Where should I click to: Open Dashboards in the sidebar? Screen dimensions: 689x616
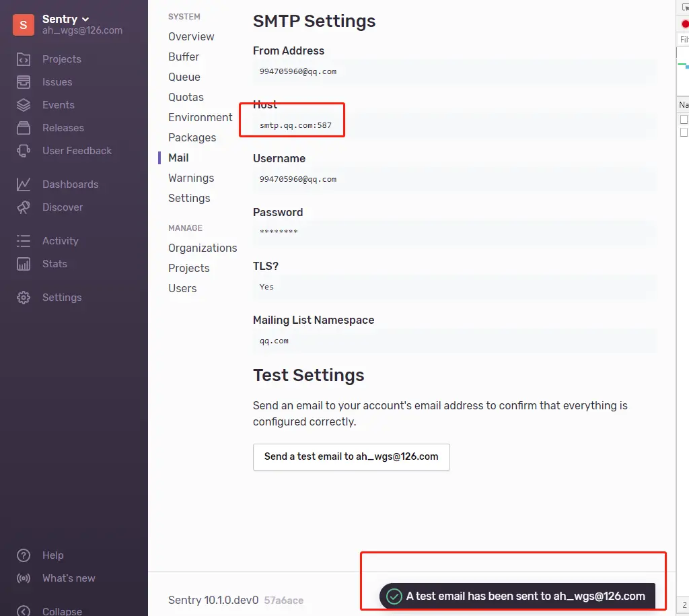coord(70,184)
